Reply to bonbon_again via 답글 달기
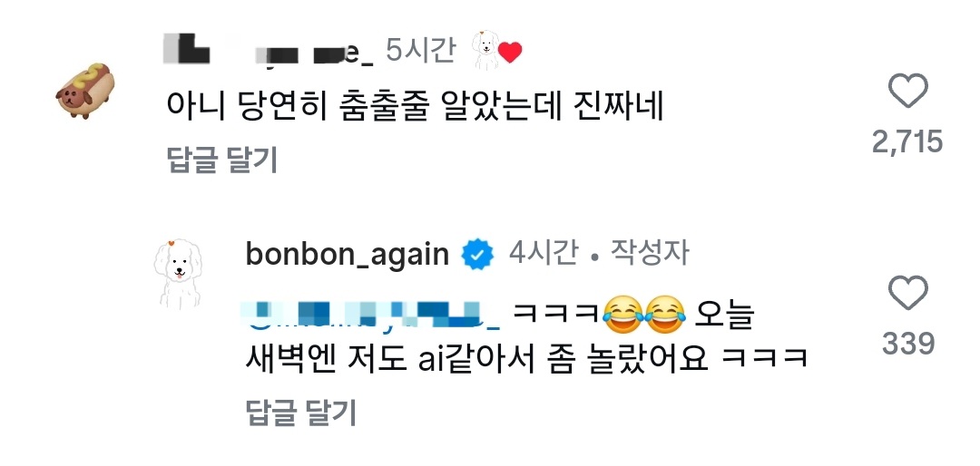This screenshot has height=466, width=980. click(301, 413)
